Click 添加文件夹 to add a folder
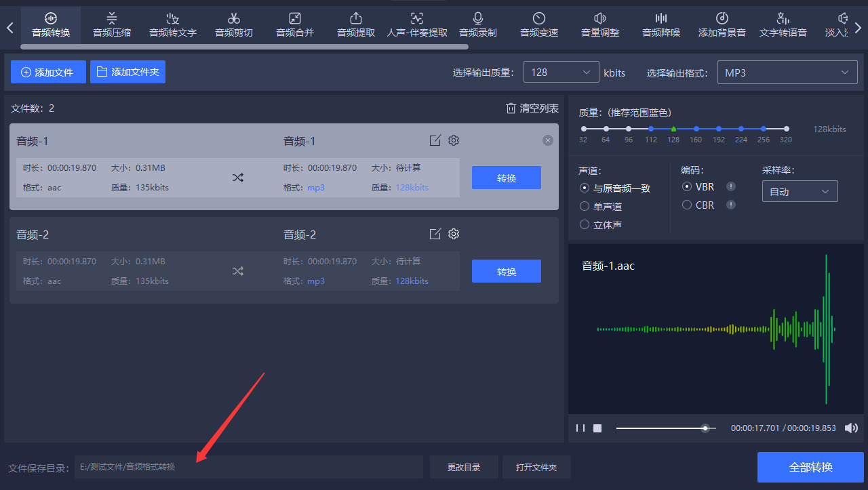The image size is (868, 490). [x=127, y=72]
